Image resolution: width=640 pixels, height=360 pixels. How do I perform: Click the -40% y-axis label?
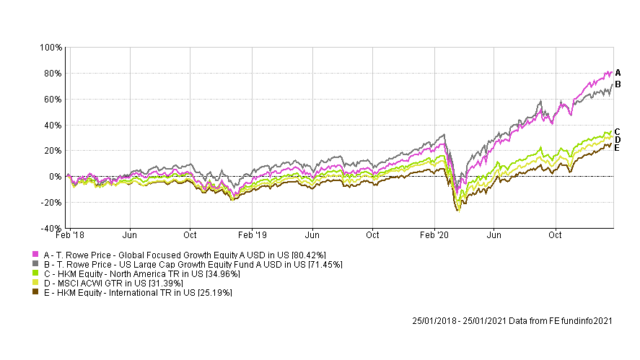51,228
